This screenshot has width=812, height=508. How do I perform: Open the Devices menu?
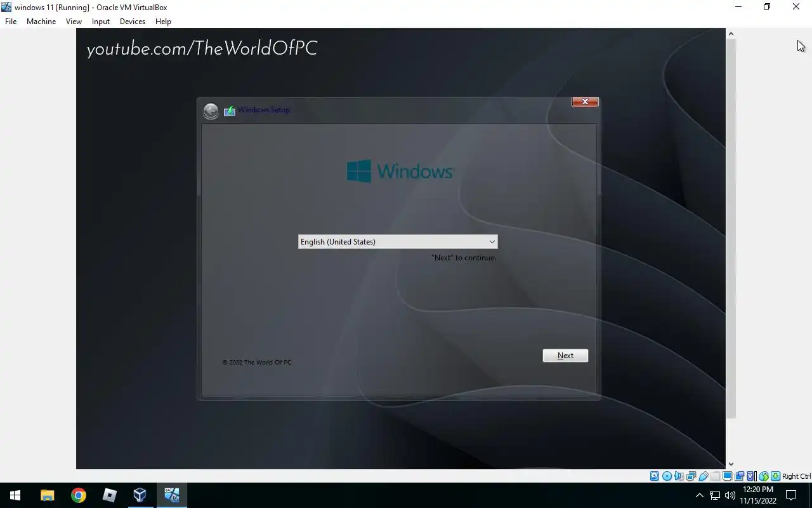pos(133,22)
